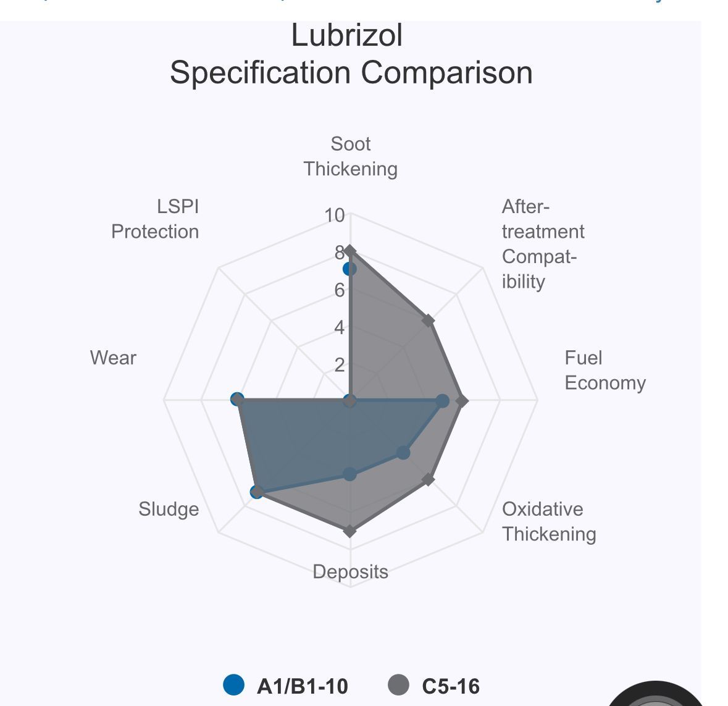Screen dimensions: 728x706
Task: Select the A1/B1-10 Oxidative Thickening circle point
Action: pyautogui.click(x=403, y=453)
